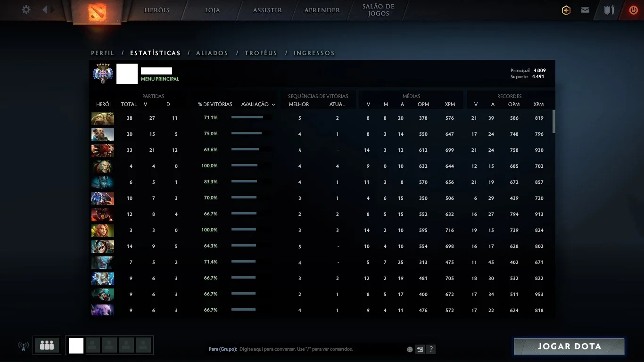The image size is (644, 362).
Task: Select the hero portrait with 7 matches
Action: pos(103,263)
